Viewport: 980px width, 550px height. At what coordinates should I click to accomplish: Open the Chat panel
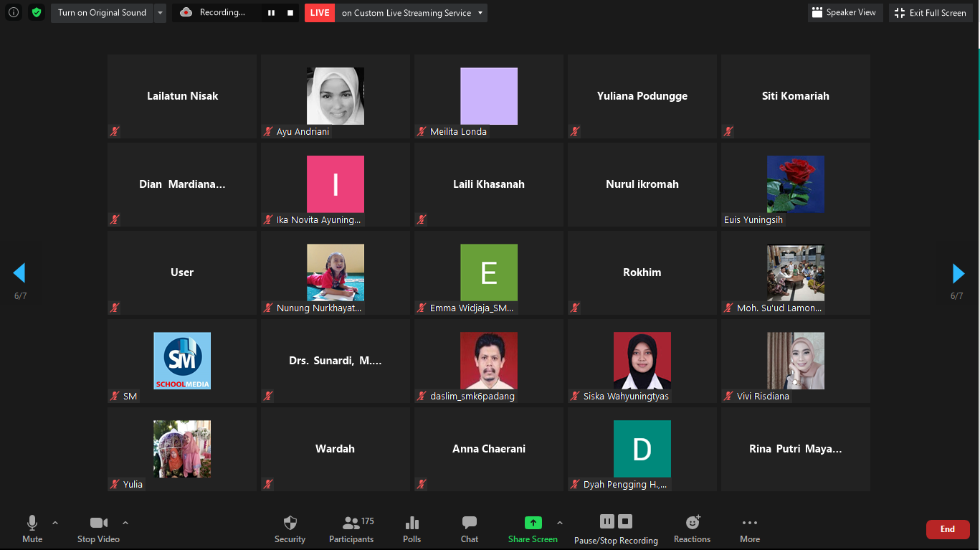pyautogui.click(x=470, y=523)
